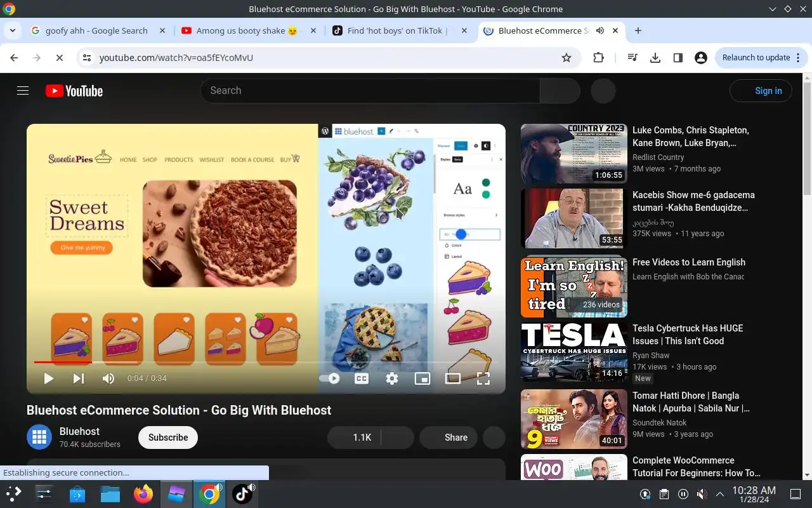Viewport: 812px width, 508px height.
Task: Play the Bluehost video
Action: coord(48,378)
